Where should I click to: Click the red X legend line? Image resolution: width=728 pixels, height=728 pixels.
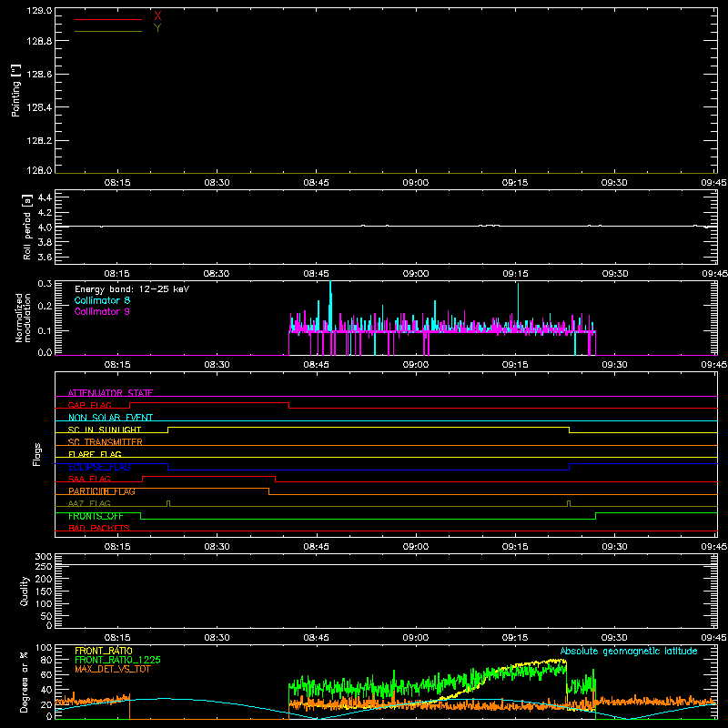point(108,19)
